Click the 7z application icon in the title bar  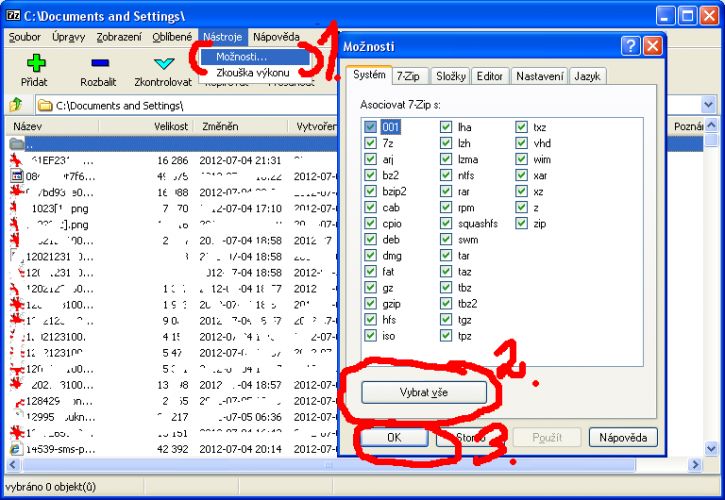pos(13,16)
